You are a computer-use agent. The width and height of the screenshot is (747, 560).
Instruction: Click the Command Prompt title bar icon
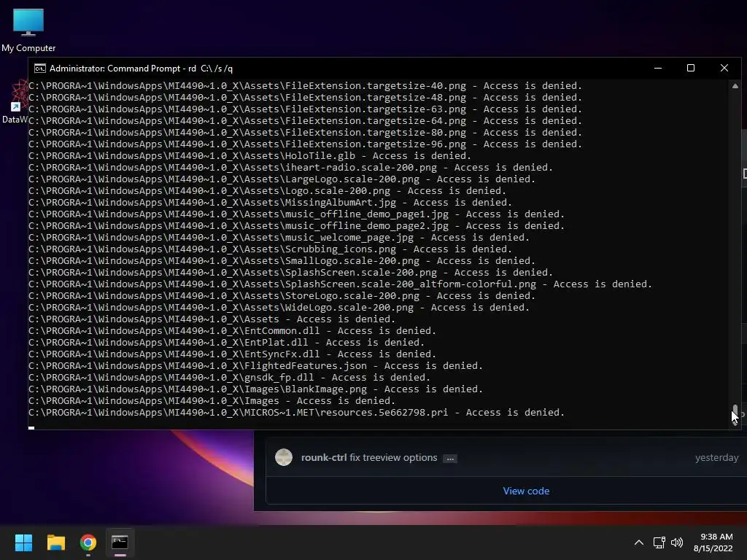(x=40, y=69)
